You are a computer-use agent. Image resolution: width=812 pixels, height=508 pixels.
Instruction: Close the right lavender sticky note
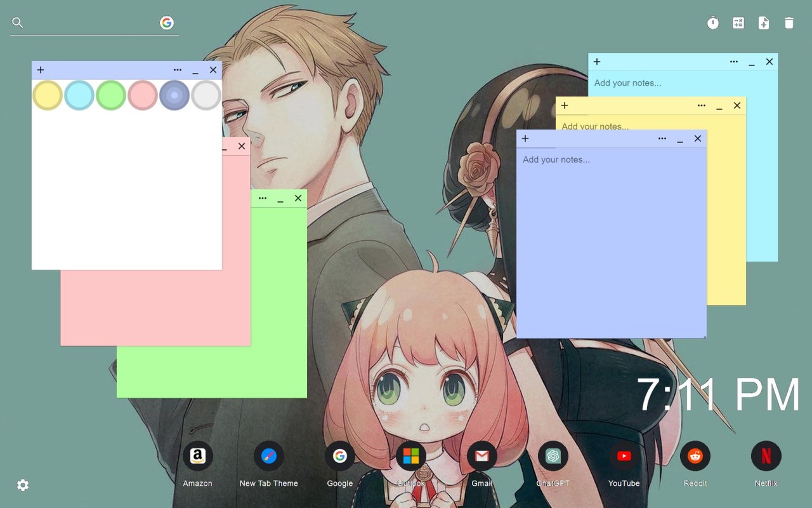698,138
